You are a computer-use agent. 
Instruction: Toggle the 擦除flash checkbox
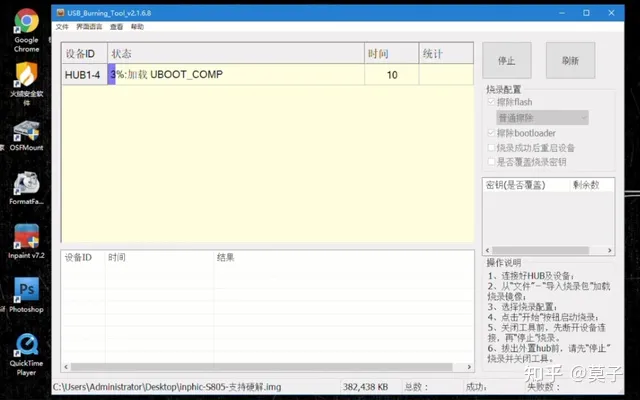(x=490, y=103)
